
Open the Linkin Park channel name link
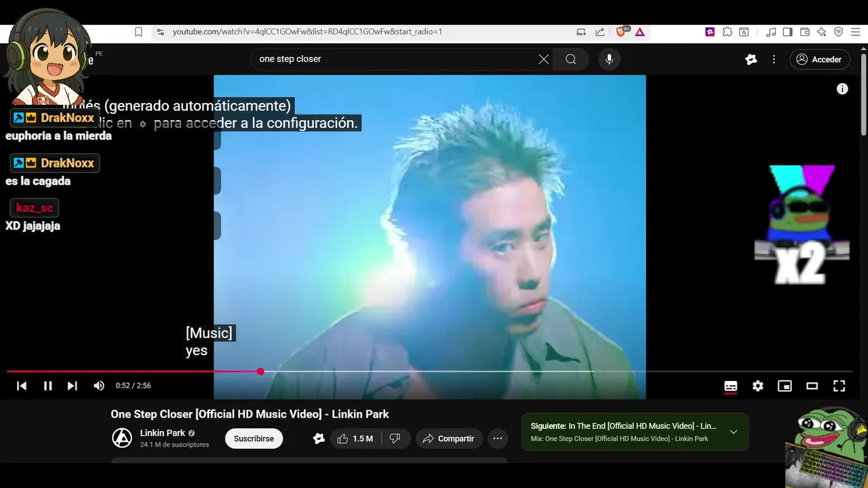click(163, 432)
